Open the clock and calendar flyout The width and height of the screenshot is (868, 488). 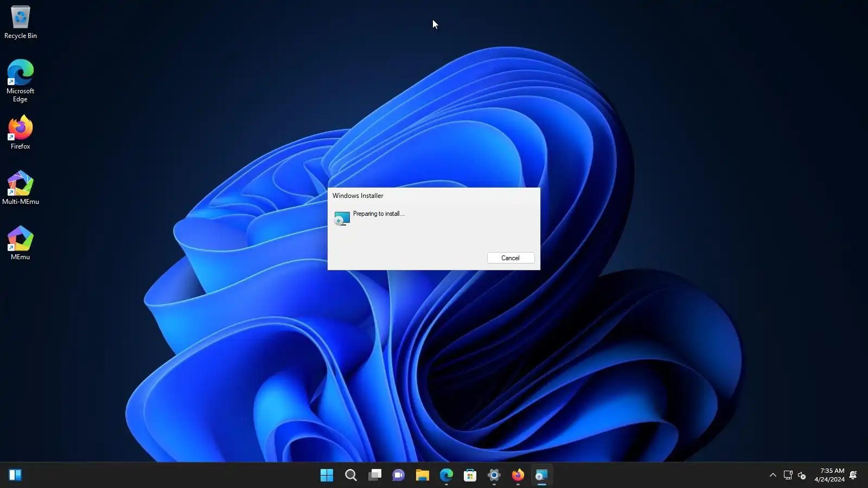(x=829, y=475)
